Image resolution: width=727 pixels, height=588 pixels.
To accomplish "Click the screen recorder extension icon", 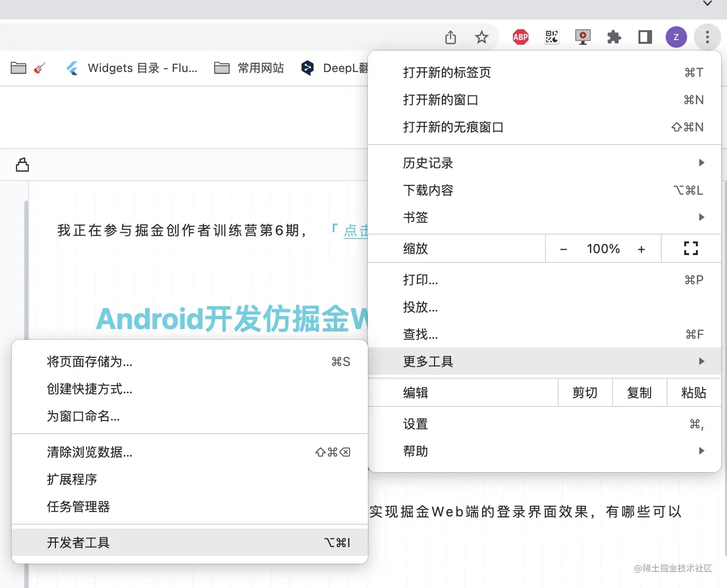I will [583, 37].
